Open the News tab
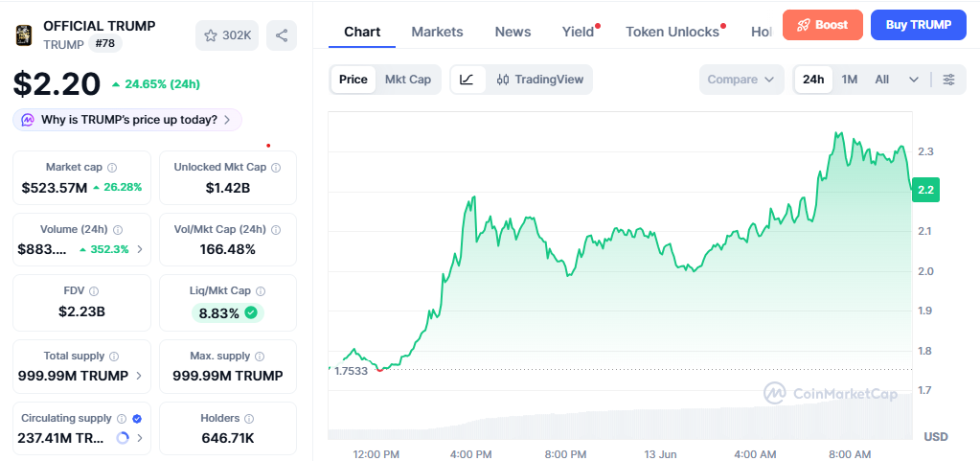Screen dimensions: 980x461 pyautogui.click(x=513, y=32)
